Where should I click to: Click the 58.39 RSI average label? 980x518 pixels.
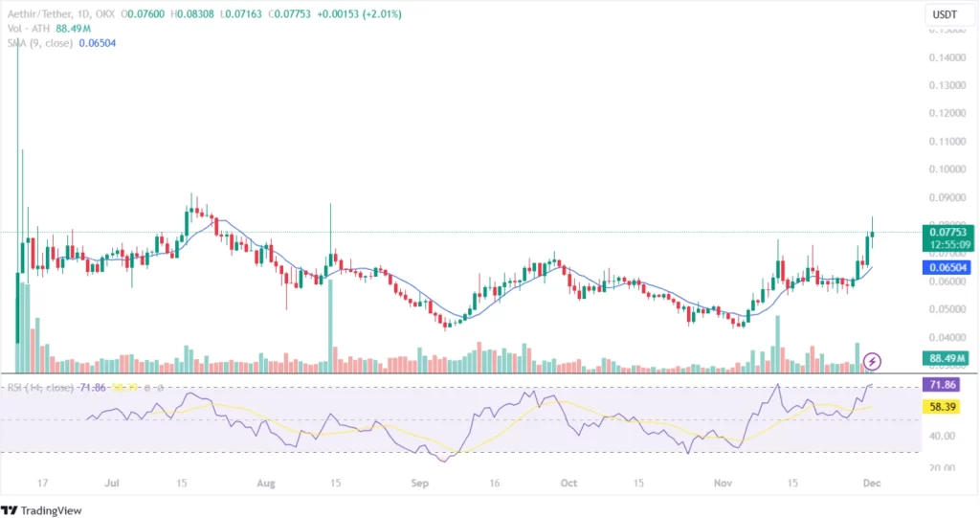(x=942, y=407)
